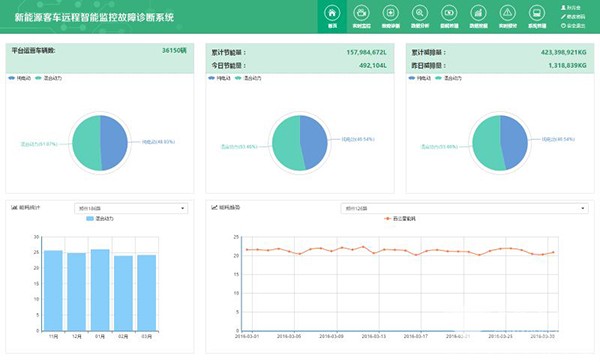This screenshot has width=600, height=362.
Task: Go to the home page icon
Action: pyautogui.click(x=332, y=13)
